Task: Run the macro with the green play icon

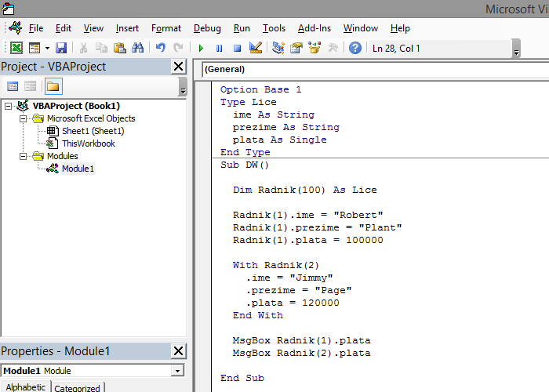Action: [x=201, y=49]
